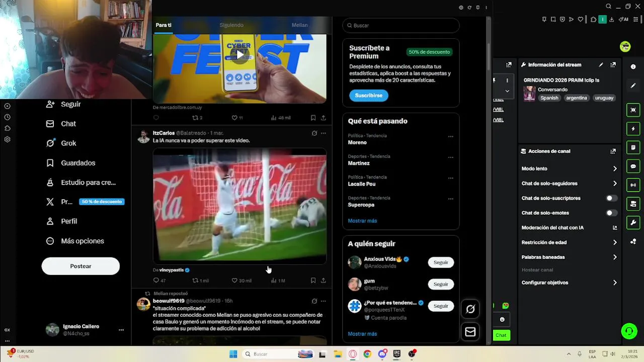Open info icon in Kick side toolbar
644x362 pixels.
click(x=633, y=67)
